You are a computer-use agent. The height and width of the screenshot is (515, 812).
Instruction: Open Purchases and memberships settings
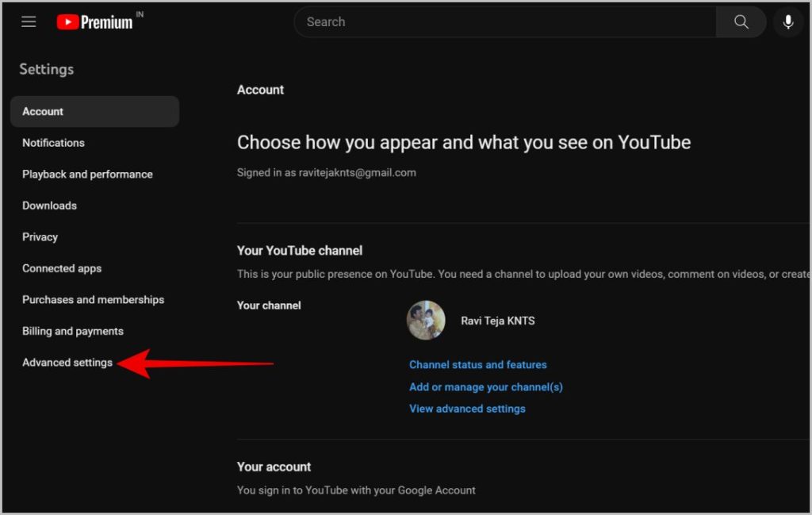click(95, 299)
